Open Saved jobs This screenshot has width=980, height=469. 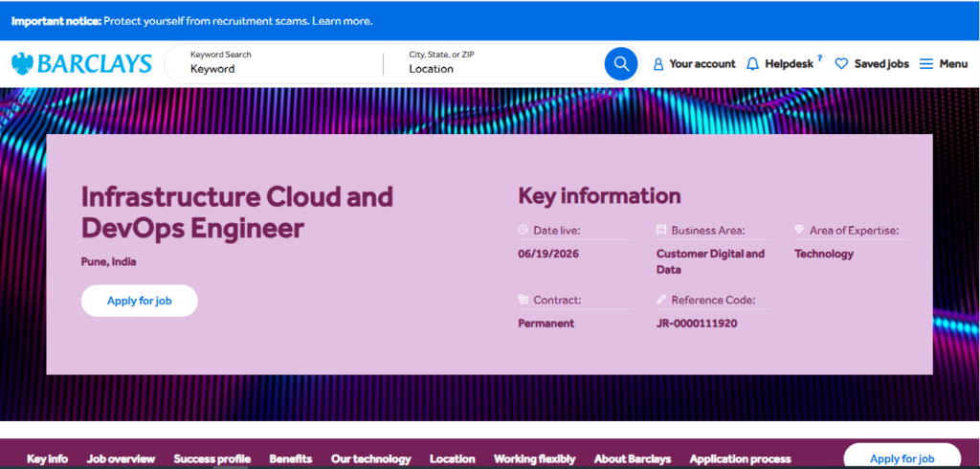(x=881, y=64)
